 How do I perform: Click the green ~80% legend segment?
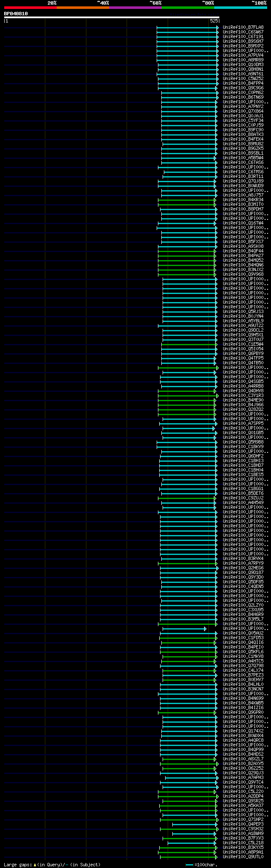tap(188, 8)
